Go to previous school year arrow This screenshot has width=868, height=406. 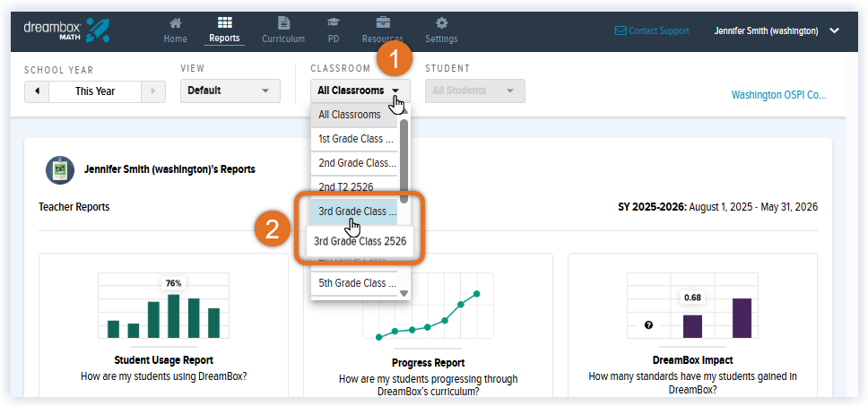[37, 91]
